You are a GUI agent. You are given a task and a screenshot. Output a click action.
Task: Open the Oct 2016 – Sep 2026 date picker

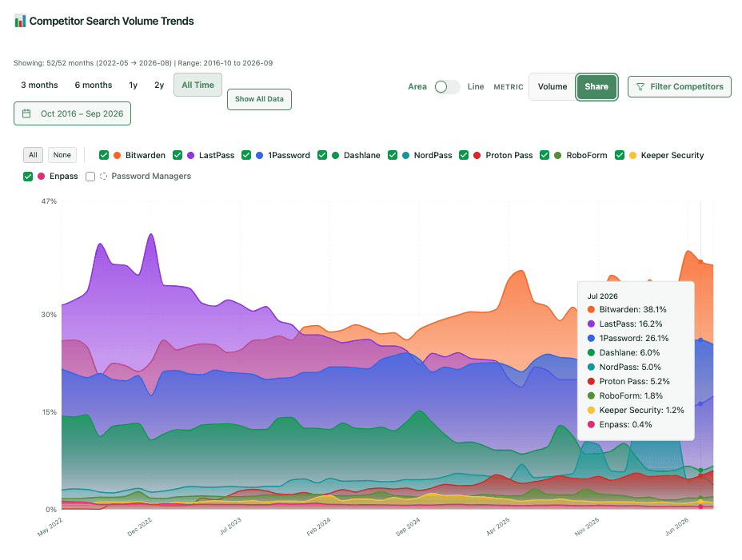pos(73,113)
